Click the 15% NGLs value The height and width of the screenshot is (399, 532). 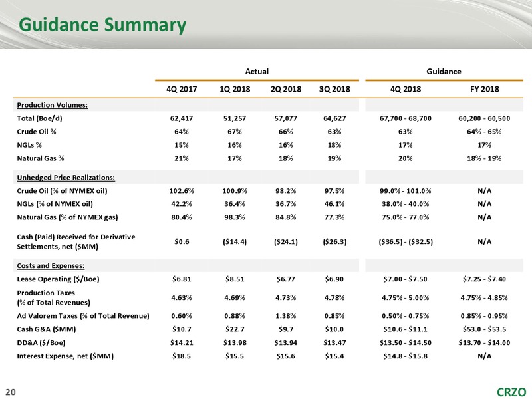tap(182, 145)
